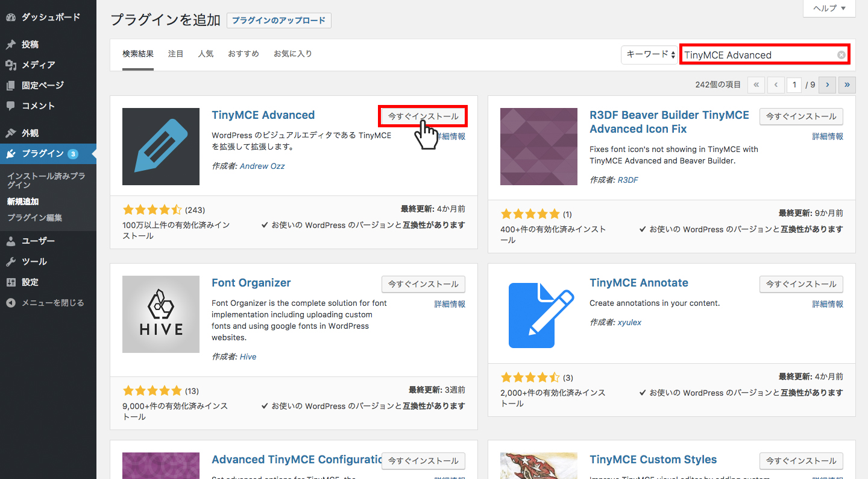This screenshot has width=868, height=479.
Task: Open the TinyMCE Custom Styles title link
Action: (x=653, y=460)
